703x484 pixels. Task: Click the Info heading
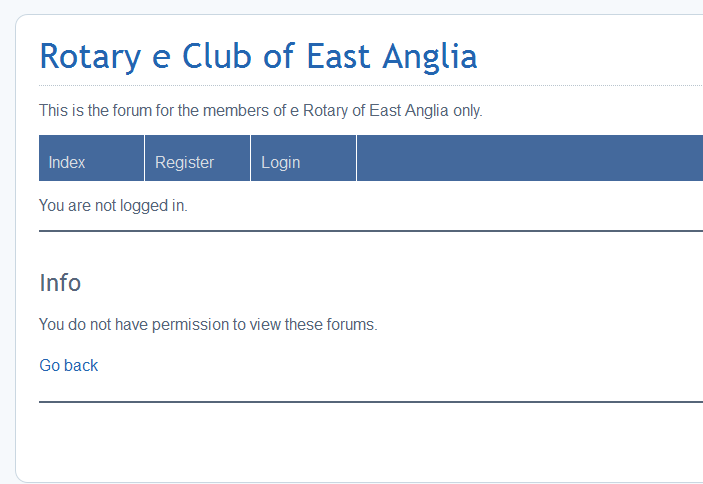pyautogui.click(x=60, y=283)
